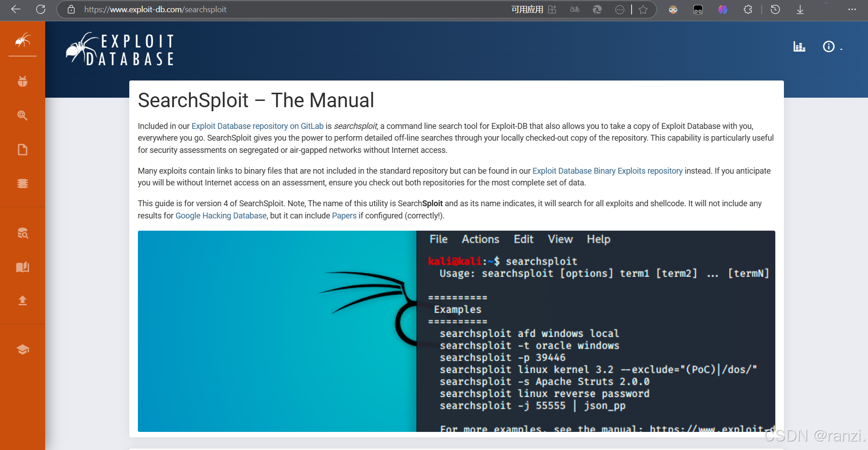Open Submissions upload icon in sidebar
Image resolution: width=868 pixels, height=450 pixels.
pyautogui.click(x=23, y=300)
